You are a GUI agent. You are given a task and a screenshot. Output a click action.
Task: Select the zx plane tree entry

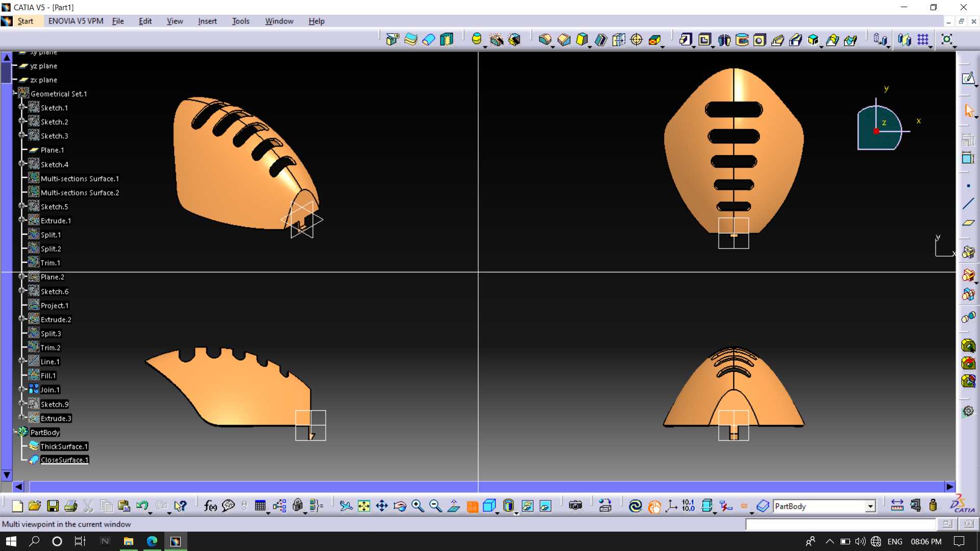pyautogui.click(x=43, y=80)
